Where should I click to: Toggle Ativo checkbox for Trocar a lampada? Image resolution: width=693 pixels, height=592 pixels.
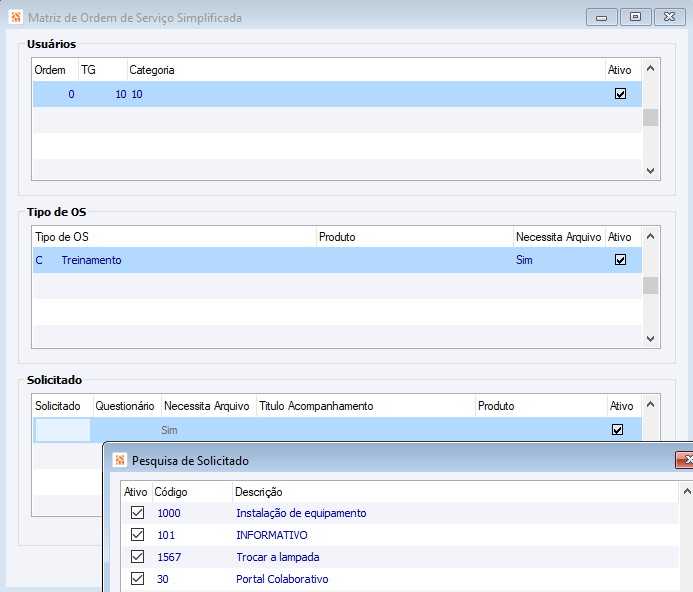point(137,557)
